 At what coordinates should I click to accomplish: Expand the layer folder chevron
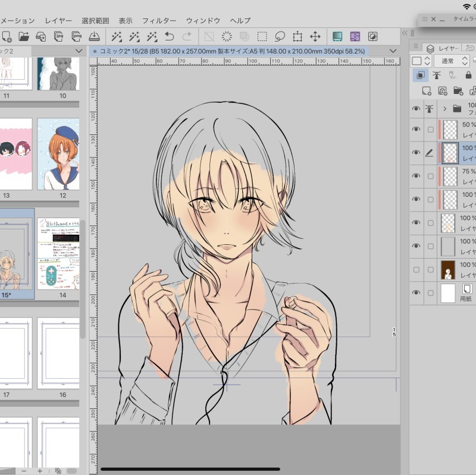[x=444, y=109]
